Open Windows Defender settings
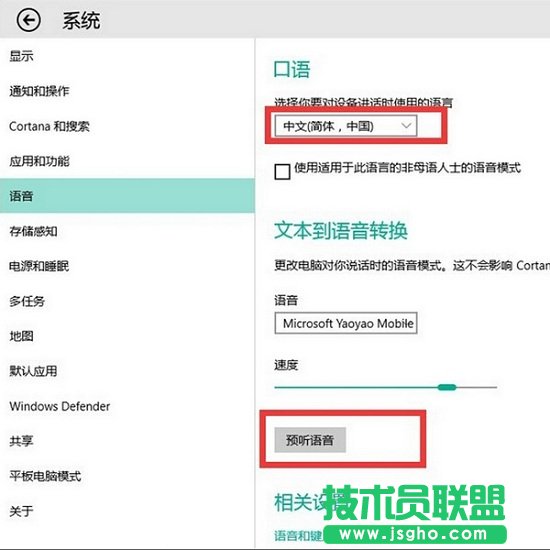Viewport: 550px width, 550px height. (x=60, y=406)
